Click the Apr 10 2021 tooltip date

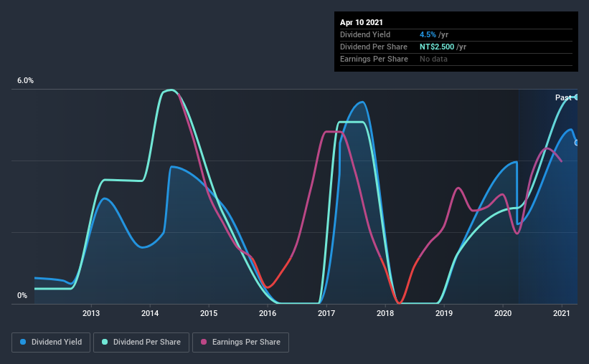pos(362,22)
